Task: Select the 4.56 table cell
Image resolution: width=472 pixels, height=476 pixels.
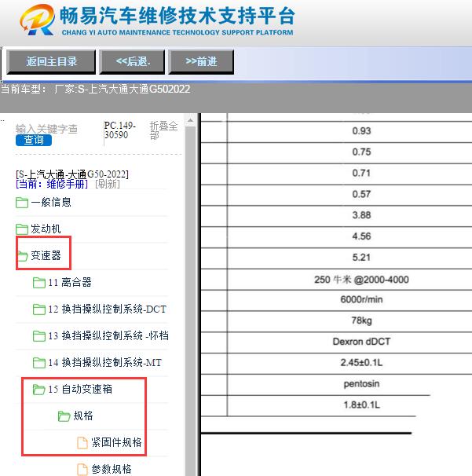Action: [x=361, y=236]
